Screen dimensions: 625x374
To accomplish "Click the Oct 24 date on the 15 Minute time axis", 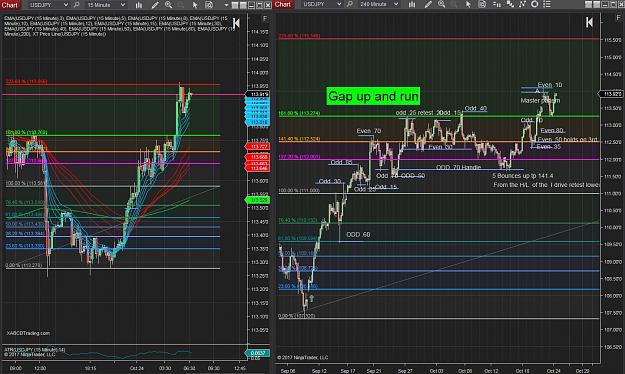I will pos(137,368).
